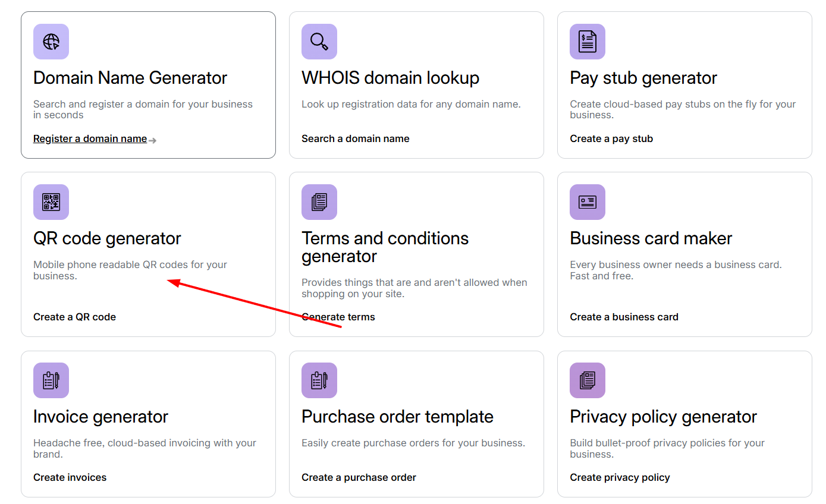Click the Terms and conditions documents icon

click(x=319, y=202)
